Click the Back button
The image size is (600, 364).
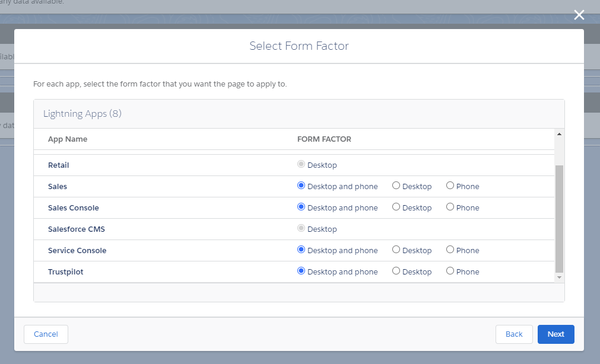[514, 334]
